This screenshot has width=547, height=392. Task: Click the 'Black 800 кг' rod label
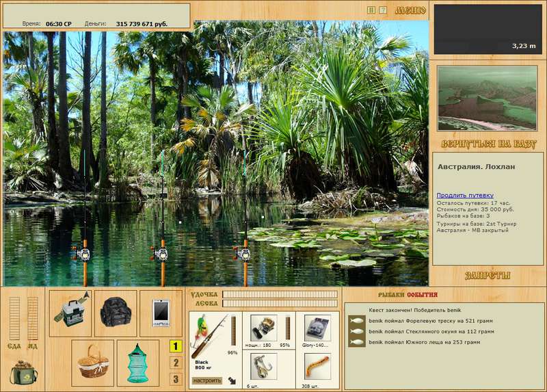coord(202,365)
